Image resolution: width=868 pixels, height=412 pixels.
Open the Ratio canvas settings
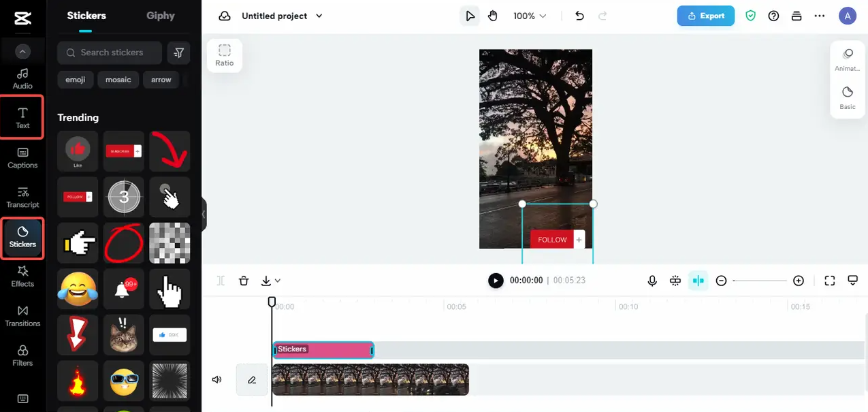click(x=225, y=55)
